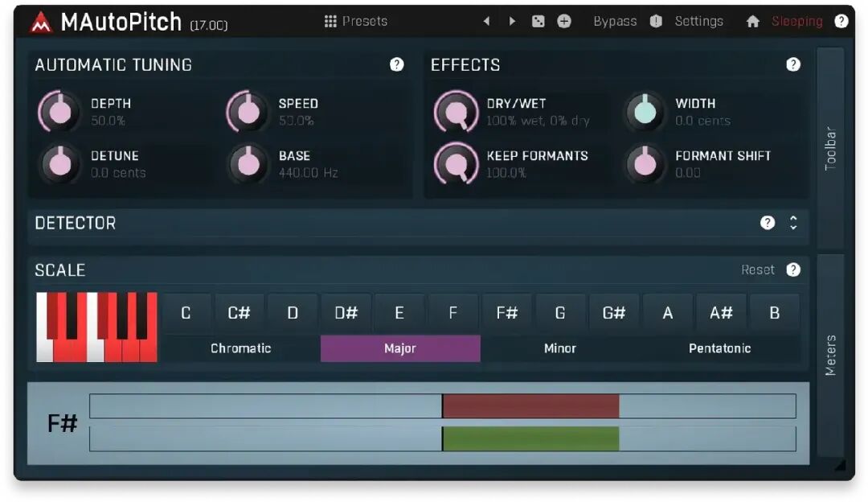The height and width of the screenshot is (502, 868).
Task: Toggle note G in scale
Action: pos(559,313)
